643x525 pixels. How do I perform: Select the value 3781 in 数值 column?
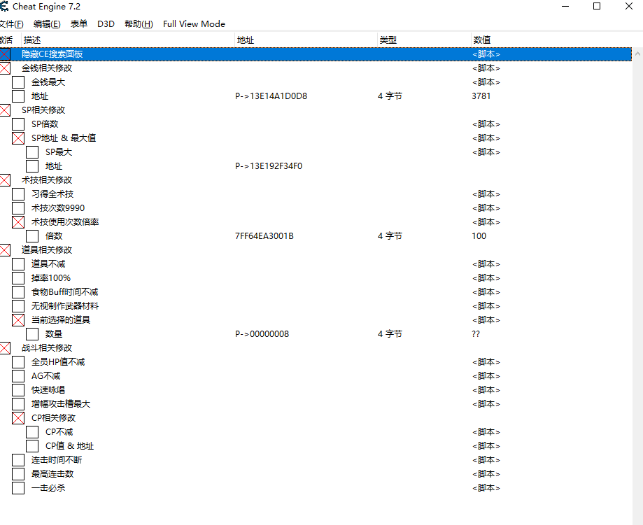(481, 96)
